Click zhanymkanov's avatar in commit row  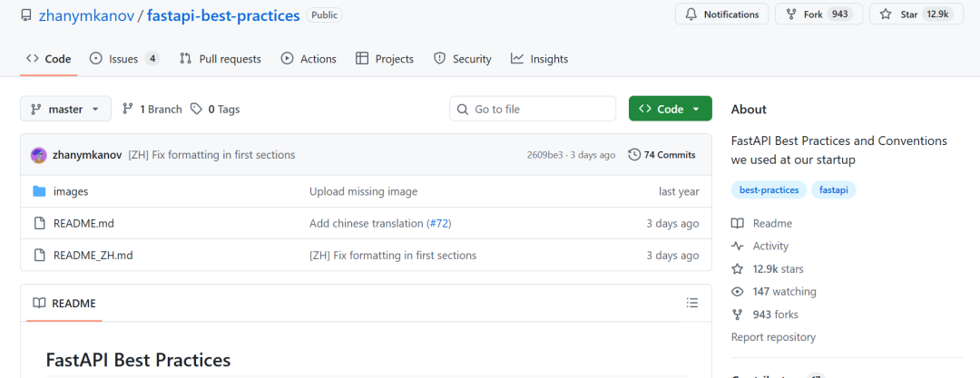tap(39, 155)
